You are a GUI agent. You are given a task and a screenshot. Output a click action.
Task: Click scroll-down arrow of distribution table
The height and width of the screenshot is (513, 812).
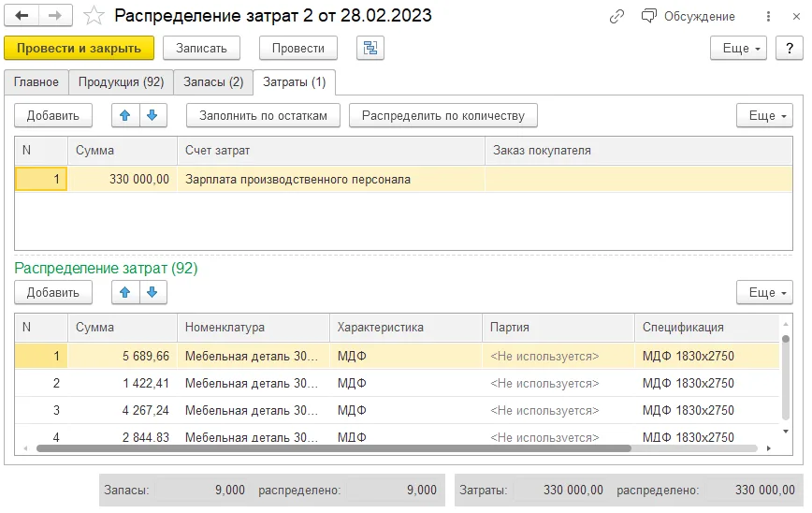786,432
